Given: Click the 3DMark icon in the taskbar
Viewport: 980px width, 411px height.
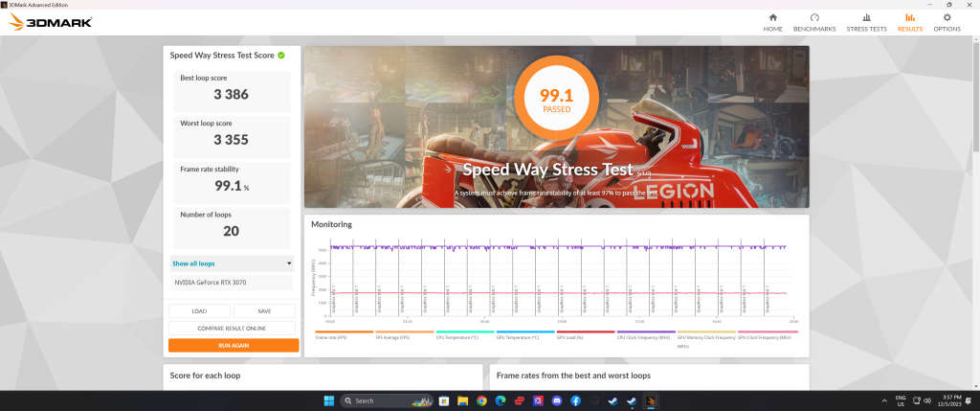Looking at the screenshot, I should point(650,400).
